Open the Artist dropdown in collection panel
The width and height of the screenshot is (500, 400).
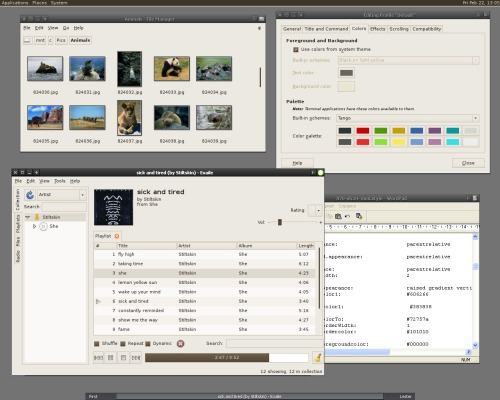[x=62, y=195]
